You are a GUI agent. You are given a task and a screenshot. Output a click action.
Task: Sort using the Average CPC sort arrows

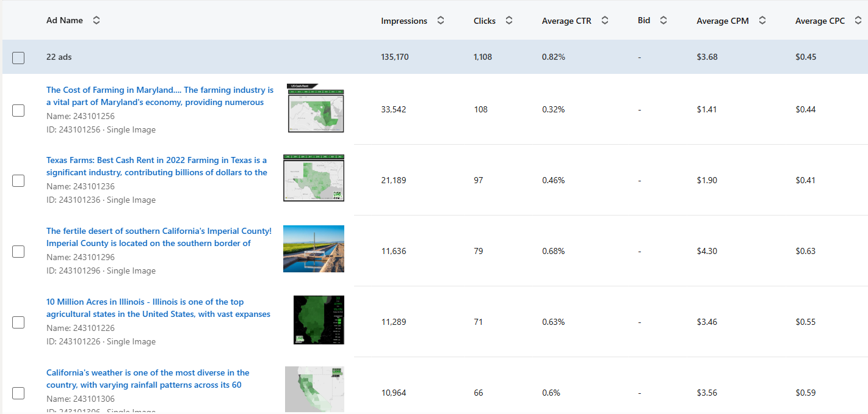coord(858,20)
